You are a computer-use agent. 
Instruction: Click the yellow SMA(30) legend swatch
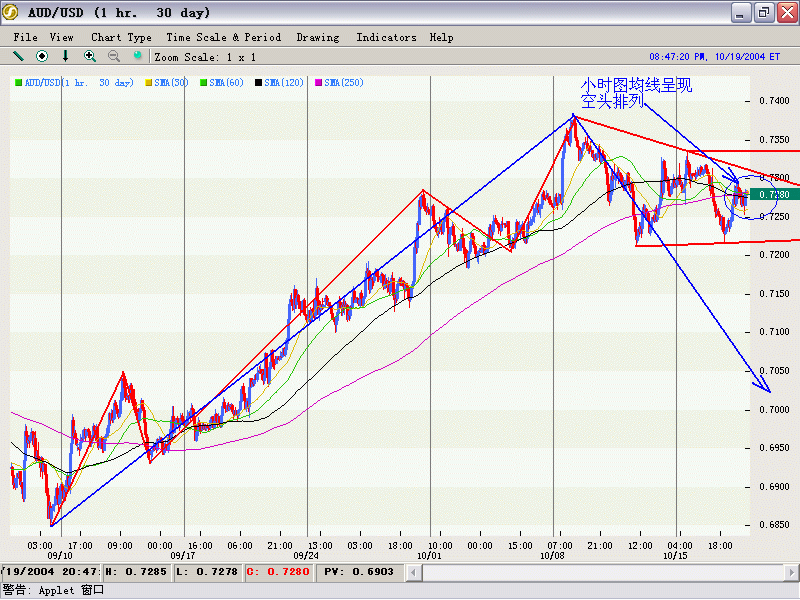(x=150, y=82)
